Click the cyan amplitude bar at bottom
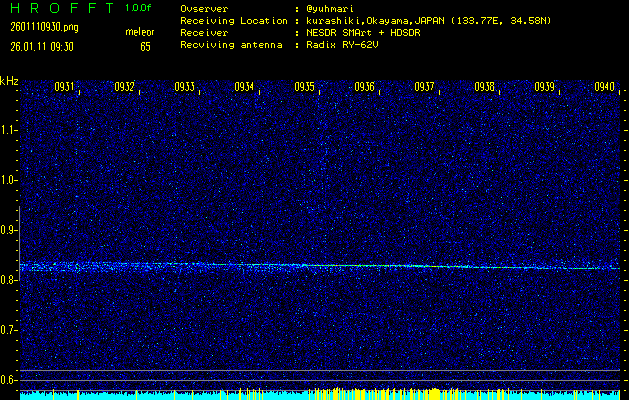The image size is (629, 400). click(x=314, y=395)
